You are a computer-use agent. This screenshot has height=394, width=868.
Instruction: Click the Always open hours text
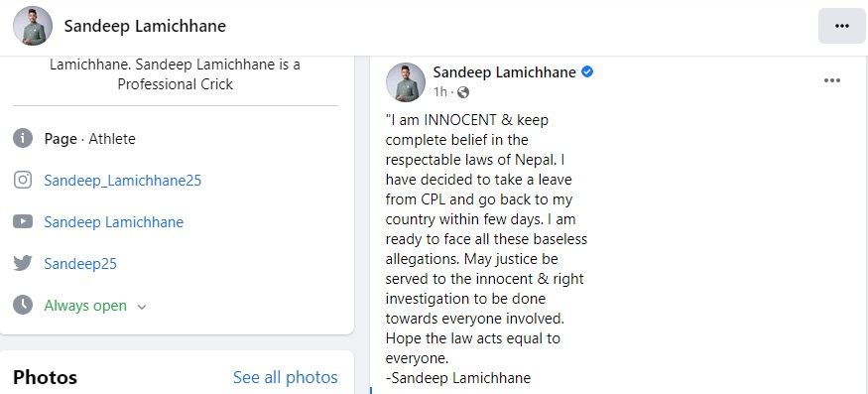[85, 306]
